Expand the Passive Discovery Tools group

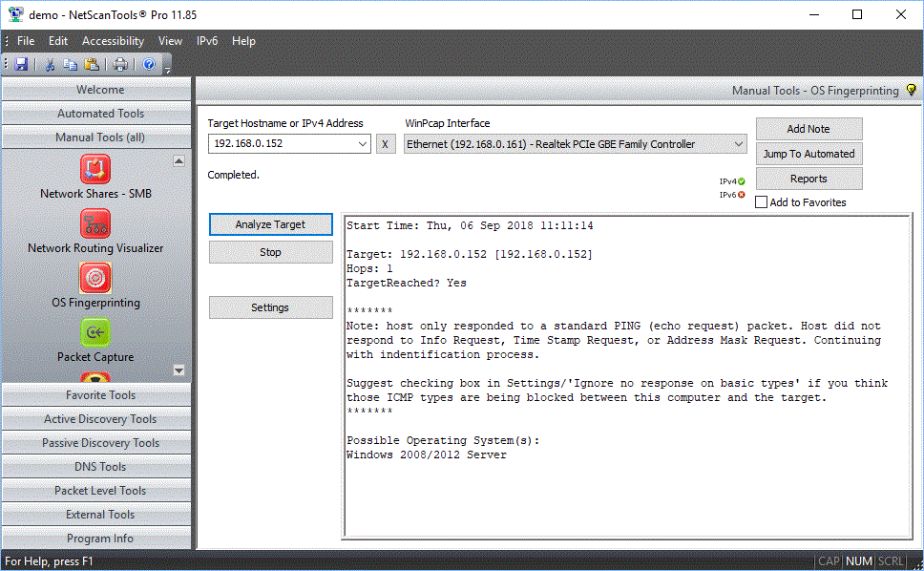coord(96,442)
